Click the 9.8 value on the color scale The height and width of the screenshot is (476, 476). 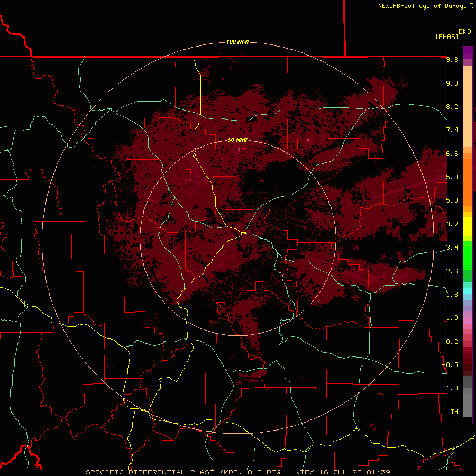(452, 59)
